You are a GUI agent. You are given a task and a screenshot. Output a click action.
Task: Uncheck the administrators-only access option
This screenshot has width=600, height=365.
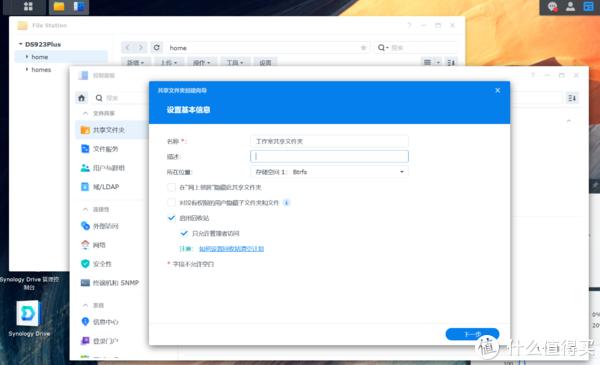coord(184,233)
